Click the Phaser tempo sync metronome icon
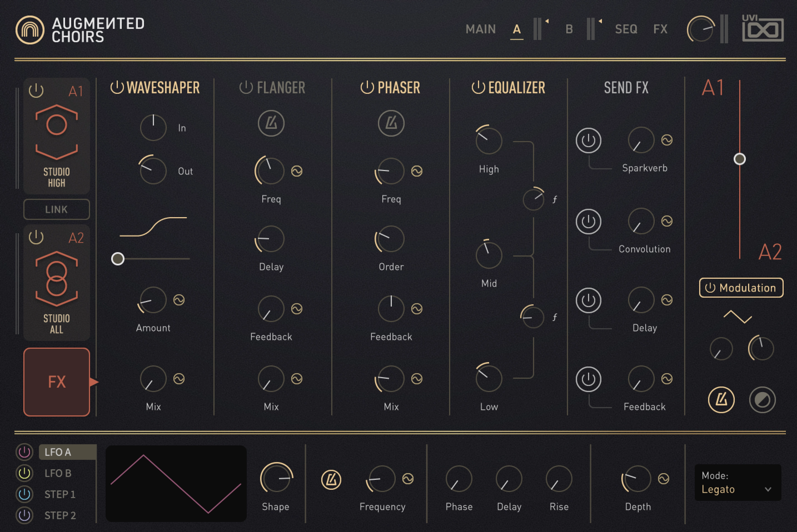Image resolution: width=797 pixels, height=532 pixels. click(x=391, y=123)
